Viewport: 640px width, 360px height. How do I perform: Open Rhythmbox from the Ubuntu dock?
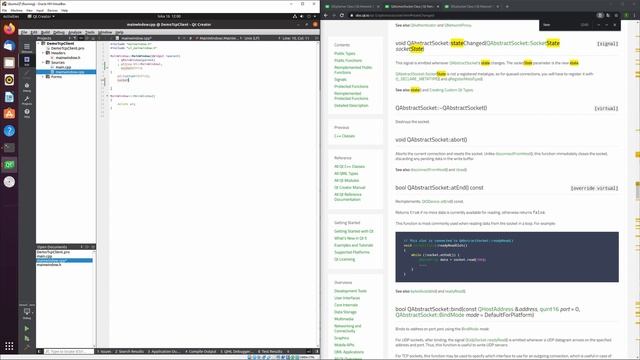[9, 80]
